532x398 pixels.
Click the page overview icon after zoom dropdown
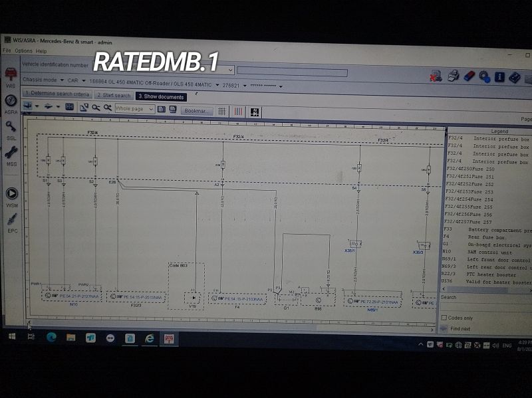pyautogui.click(x=173, y=110)
